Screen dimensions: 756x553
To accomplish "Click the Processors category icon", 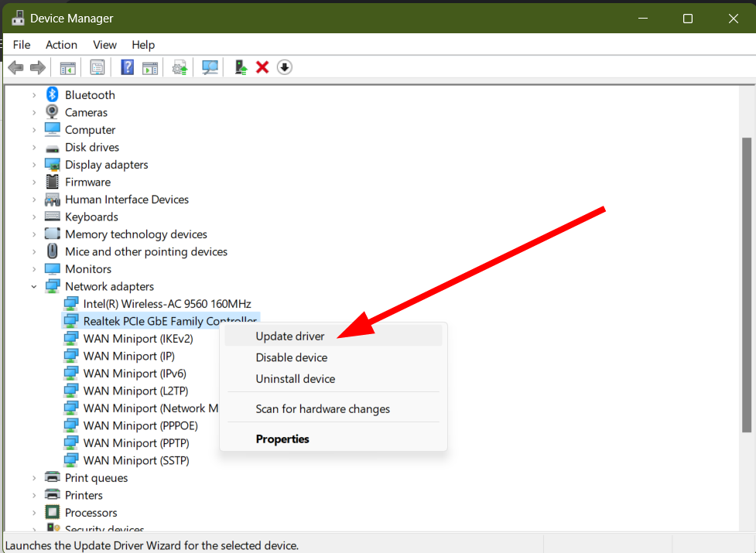I will pyautogui.click(x=52, y=512).
